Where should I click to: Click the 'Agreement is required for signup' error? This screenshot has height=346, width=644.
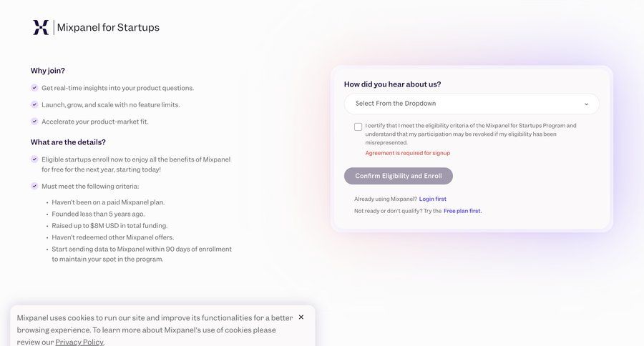[407, 153]
